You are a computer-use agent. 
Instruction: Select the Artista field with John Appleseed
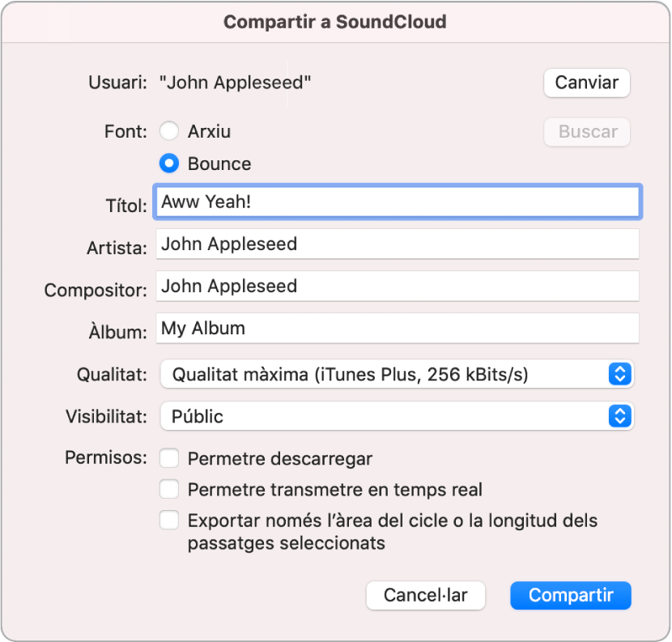pos(397,244)
